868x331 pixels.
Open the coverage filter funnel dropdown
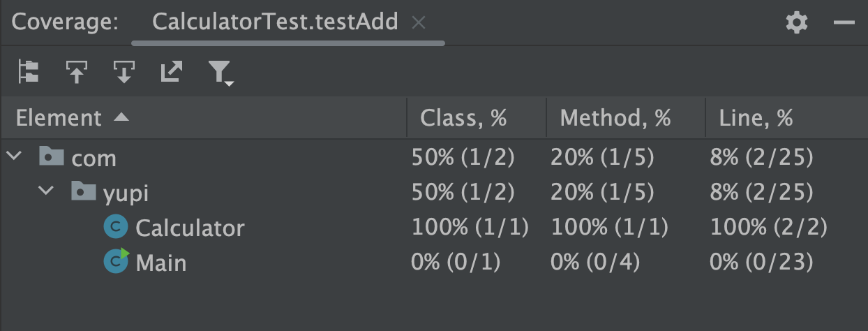tap(220, 72)
